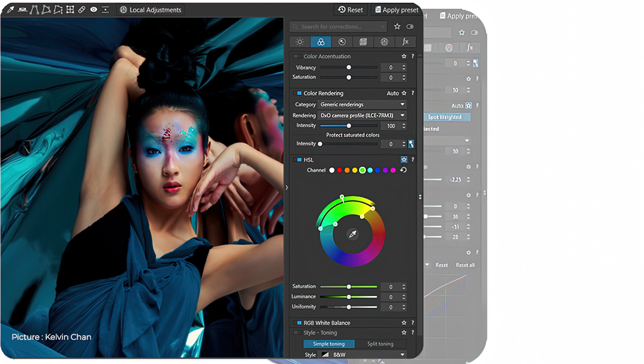Image resolution: width=644 pixels, height=364 pixels.
Task: Open the fx effects palette tab
Action: click(x=405, y=42)
